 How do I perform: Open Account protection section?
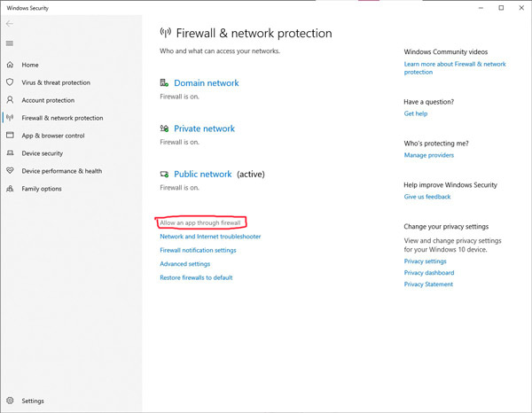click(x=48, y=100)
